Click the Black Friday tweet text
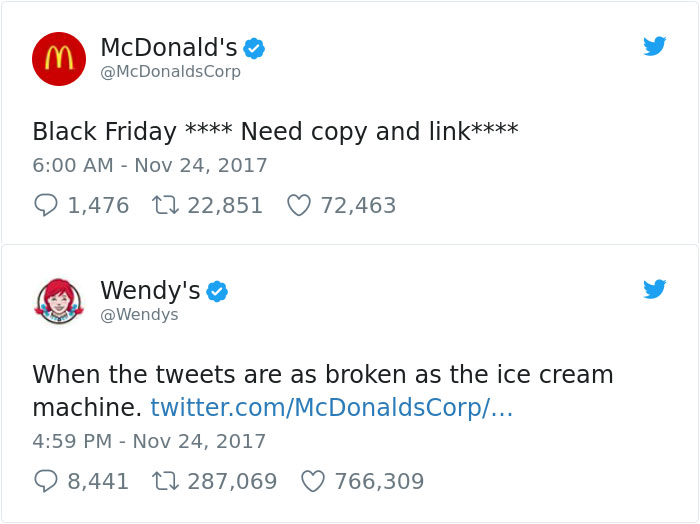The width and height of the screenshot is (700, 524). pyautogui.click(x=275, y=131)
